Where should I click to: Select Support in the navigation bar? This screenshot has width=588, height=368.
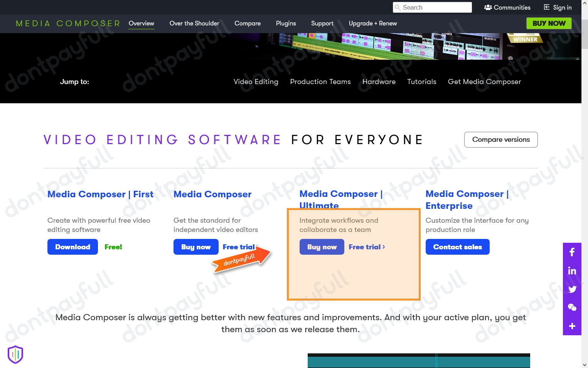322,23
